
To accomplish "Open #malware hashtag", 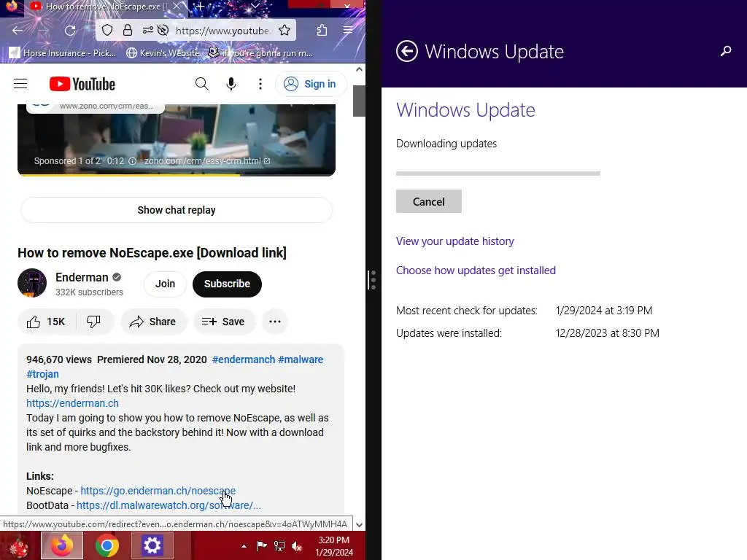I will point(301,359).
